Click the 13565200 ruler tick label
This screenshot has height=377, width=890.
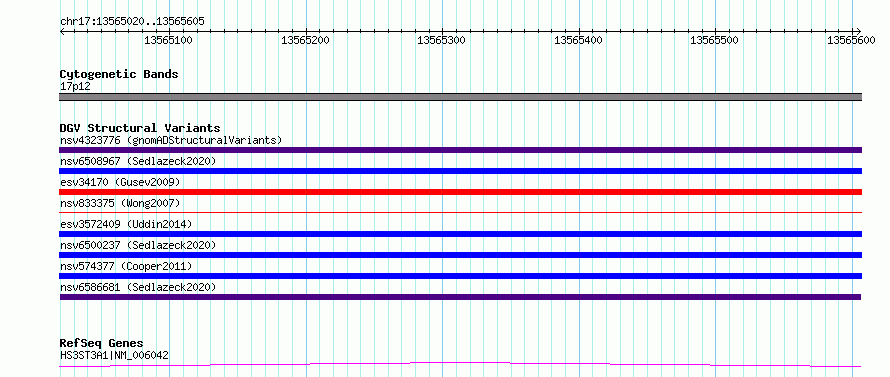[305, 40]
